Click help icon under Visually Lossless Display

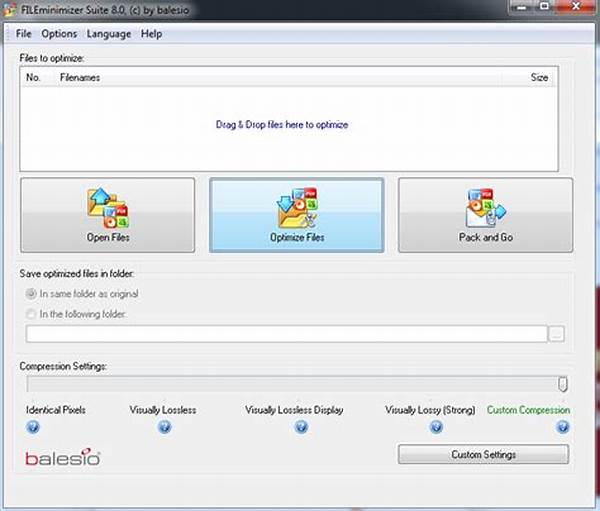(x=301, y=427)
